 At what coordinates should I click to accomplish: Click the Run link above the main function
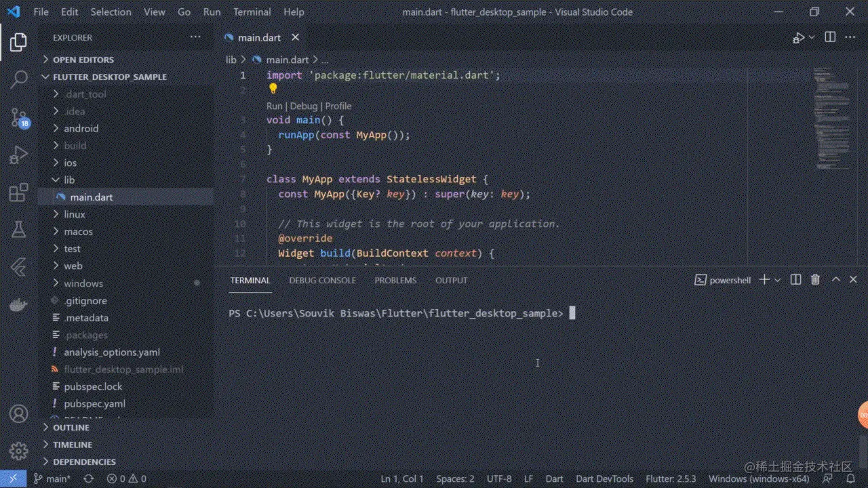click(x=274, y=106)
